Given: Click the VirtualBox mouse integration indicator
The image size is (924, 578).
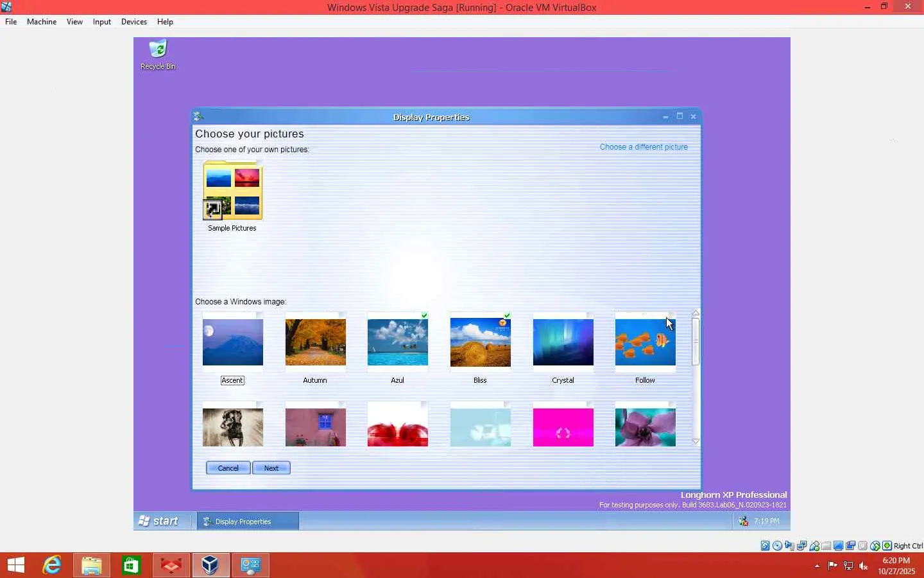Looking at the screenshot, I should (875, 546).
